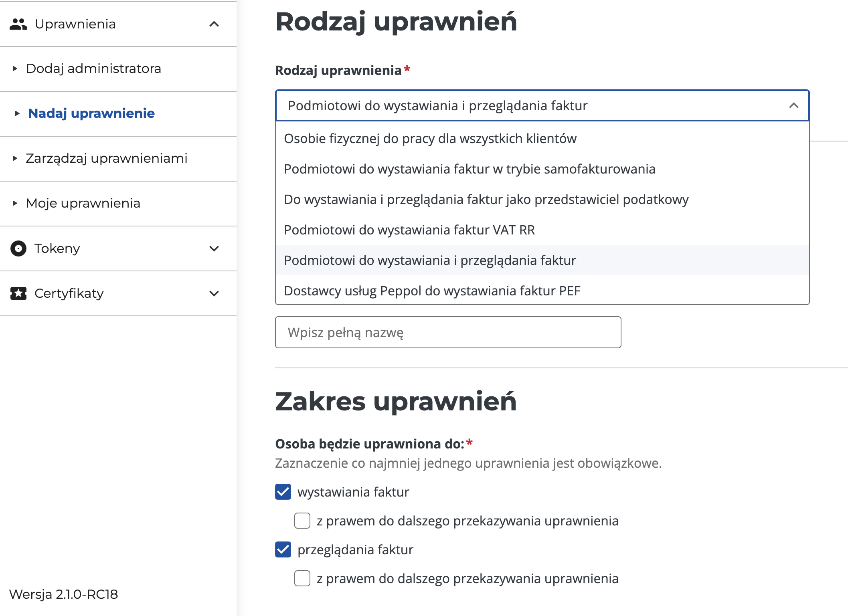Image resolution: width=848 pixels, height=616 pixels.
Task: Select Osobie fizycznej do pracy dla wszystkich klientów
Action: (430, 139)
